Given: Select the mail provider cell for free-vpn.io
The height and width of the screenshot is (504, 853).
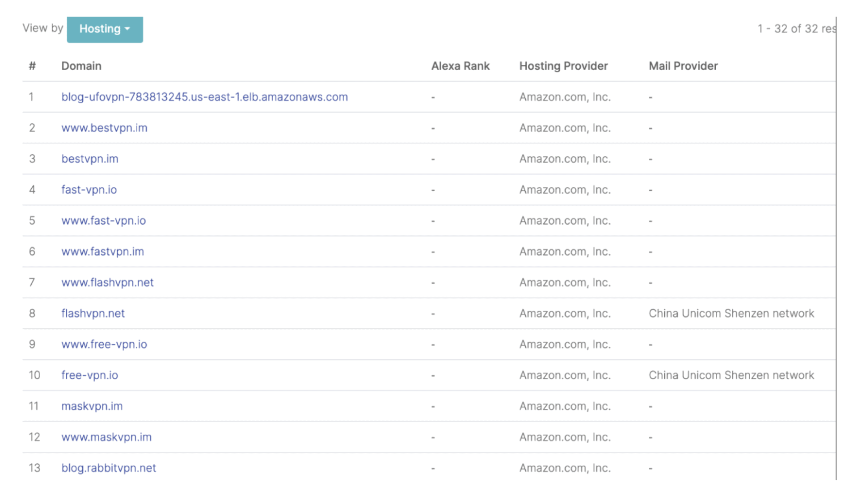Looking at the screenshot, I should pos(731,375).
